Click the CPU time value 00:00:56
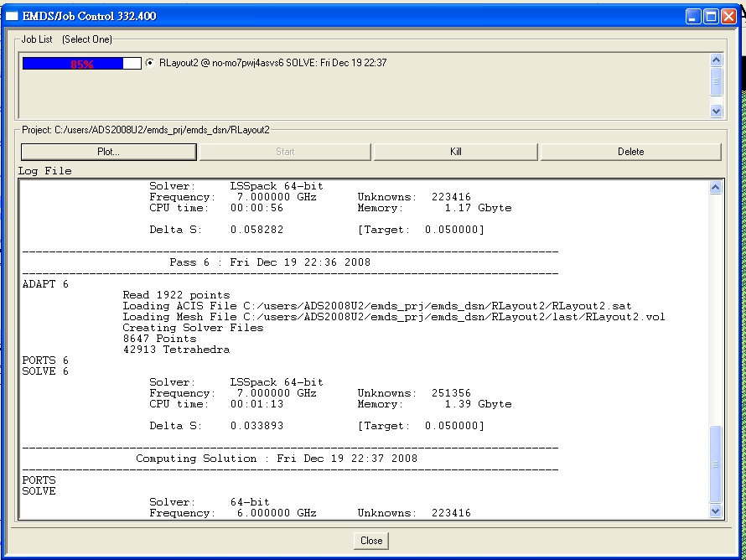 (x=257, y=208)
